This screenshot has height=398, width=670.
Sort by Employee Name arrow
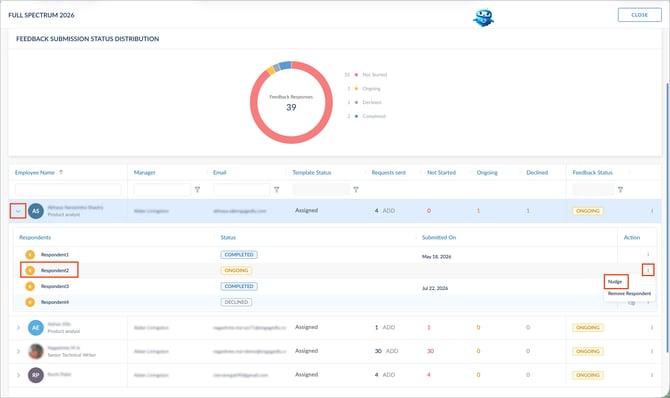pos(61,172)
